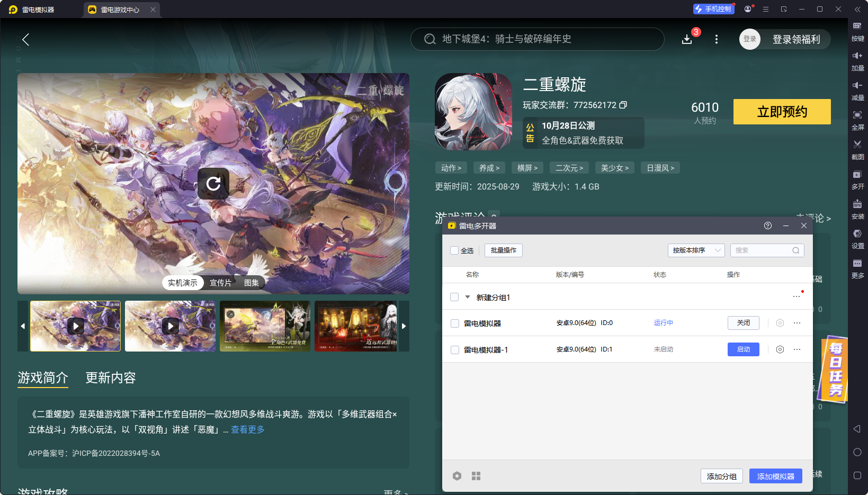Click the volume up (加量) sidebar icon
Viewport: 868px width, 495px height.
click(858, 61)
